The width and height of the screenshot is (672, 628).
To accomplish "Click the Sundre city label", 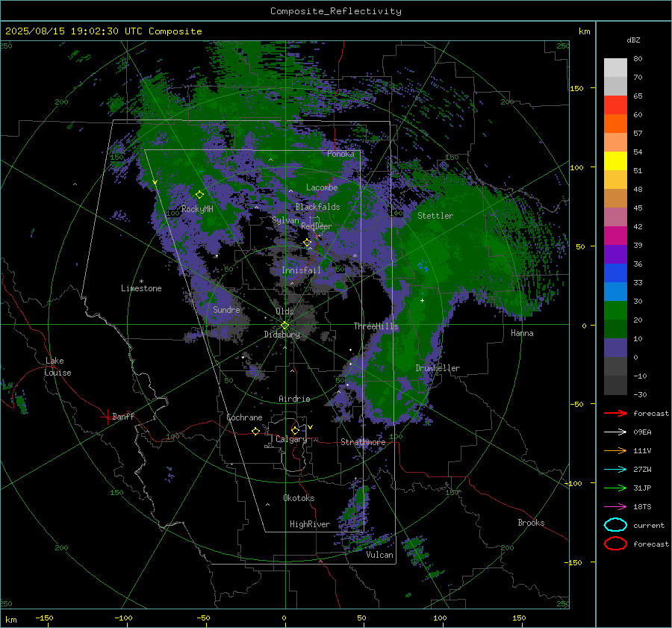I will coord(226,309).
